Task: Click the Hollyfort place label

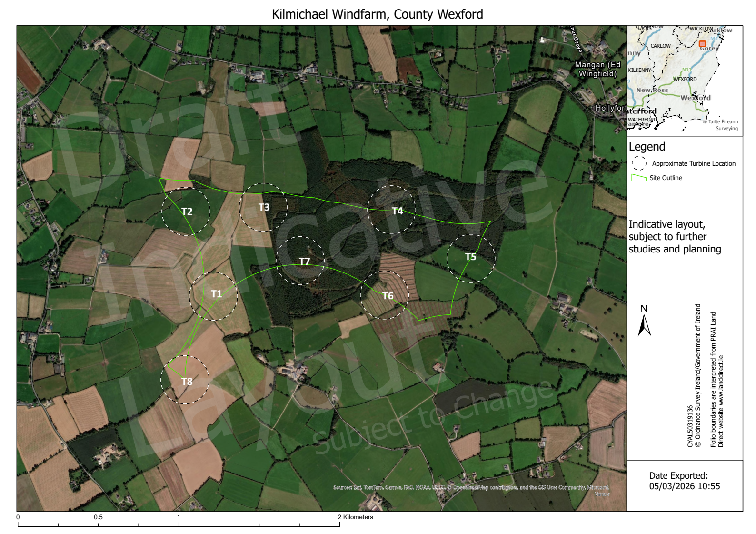Action: (611, 108)
